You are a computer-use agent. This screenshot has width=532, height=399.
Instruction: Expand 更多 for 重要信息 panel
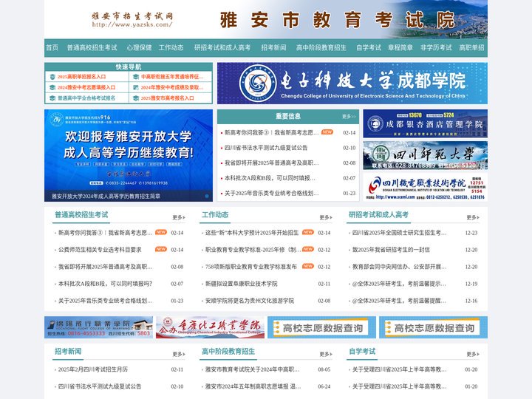(x=349, y=117)
